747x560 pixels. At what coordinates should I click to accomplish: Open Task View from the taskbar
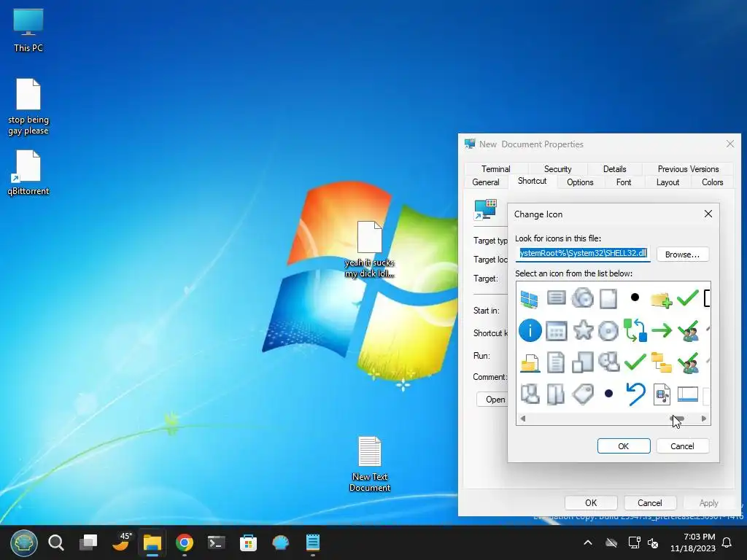tap(88, 542)
